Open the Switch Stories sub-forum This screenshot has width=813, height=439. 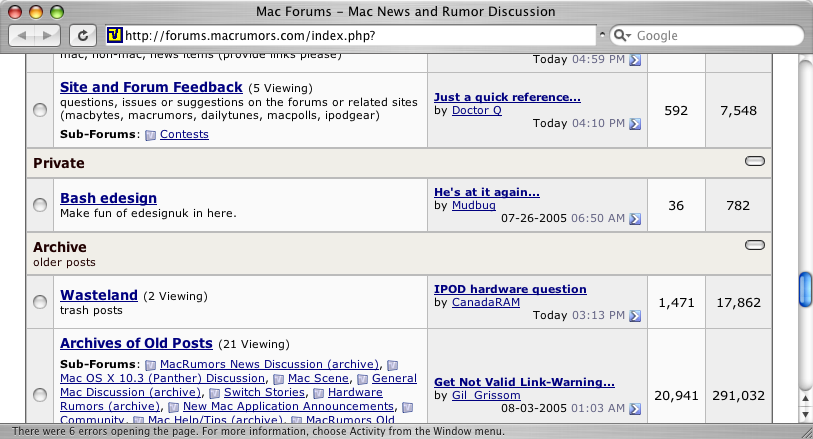[264, 392]
